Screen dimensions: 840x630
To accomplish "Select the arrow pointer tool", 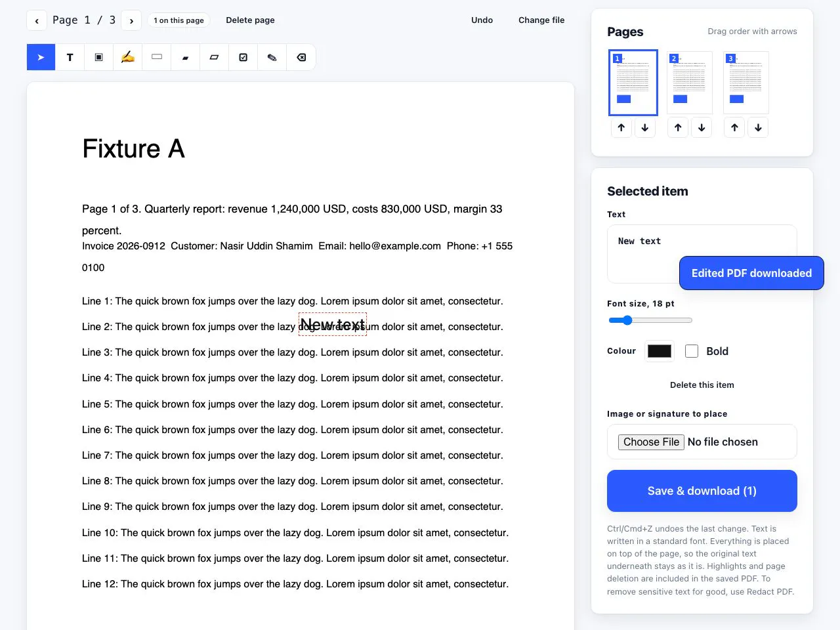I will [41, 57].
